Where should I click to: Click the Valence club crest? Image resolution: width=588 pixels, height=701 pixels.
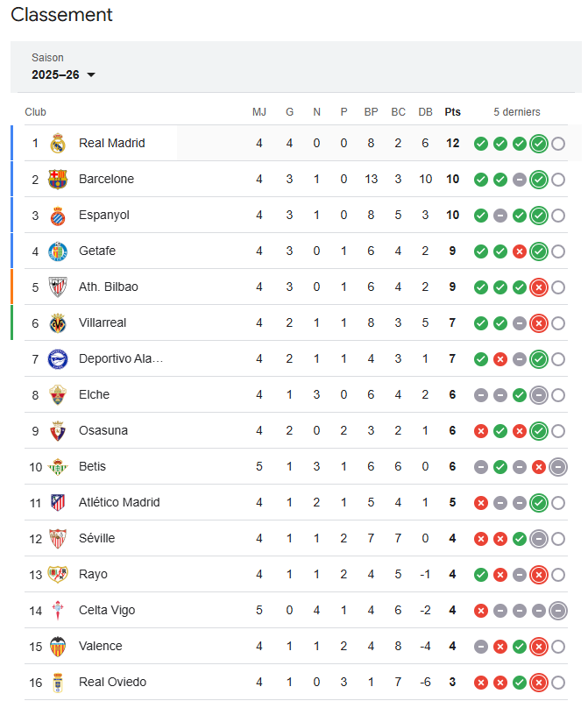(x=58, y=646)
